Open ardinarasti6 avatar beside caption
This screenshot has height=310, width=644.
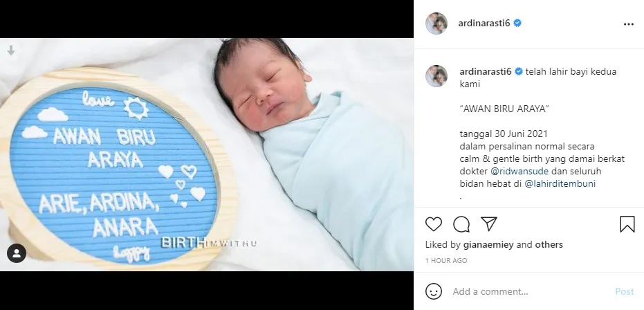pyautogui.click(x=436, y=76)
